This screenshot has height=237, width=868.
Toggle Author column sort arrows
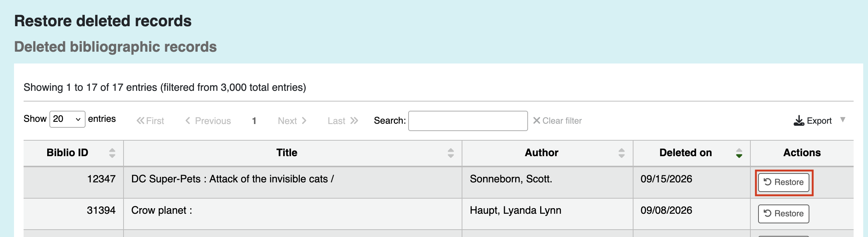[621, 153]
